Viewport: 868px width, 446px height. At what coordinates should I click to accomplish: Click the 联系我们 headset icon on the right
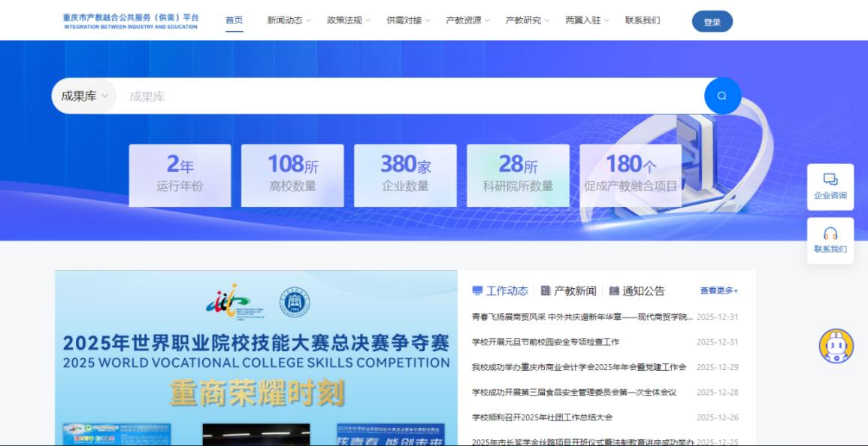click(x=830, y=235)
